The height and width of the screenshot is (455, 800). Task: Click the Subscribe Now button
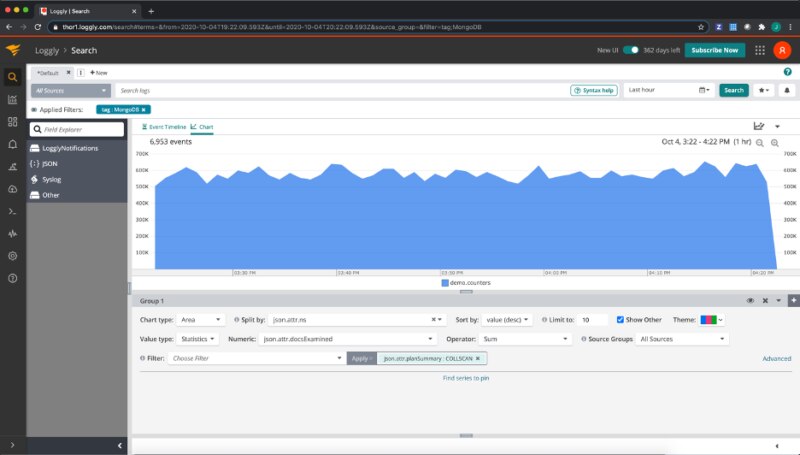(x=715, y=50)
